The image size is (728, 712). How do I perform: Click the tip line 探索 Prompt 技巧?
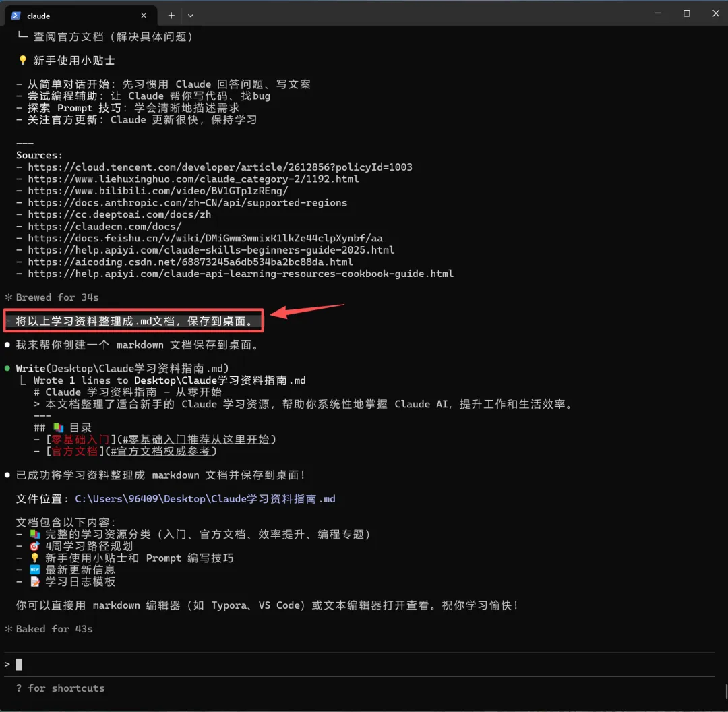coord(133,108)
